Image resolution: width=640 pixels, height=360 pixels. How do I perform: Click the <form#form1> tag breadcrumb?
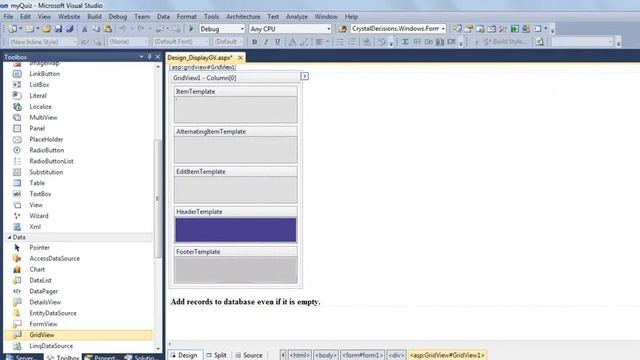coord(362,355)
